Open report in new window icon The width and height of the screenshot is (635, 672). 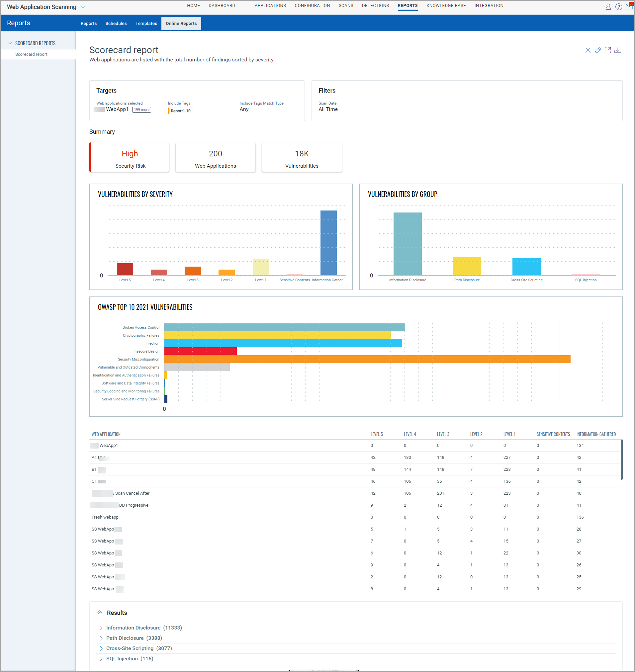607,50
